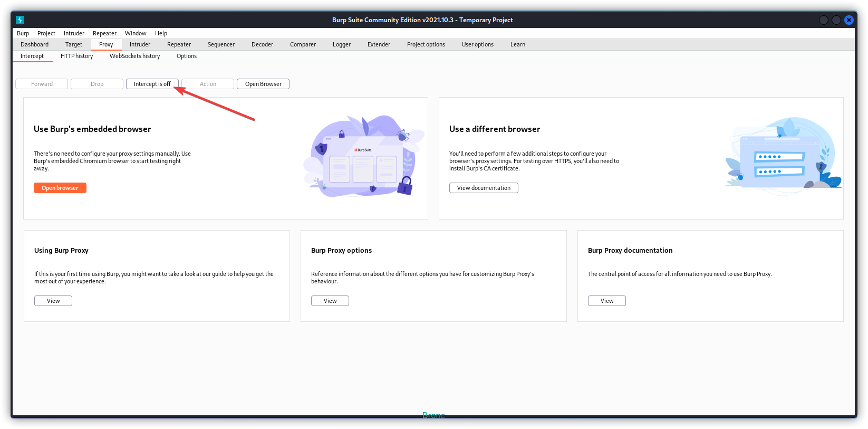Open the Intruder menu in menu bar

74,33
